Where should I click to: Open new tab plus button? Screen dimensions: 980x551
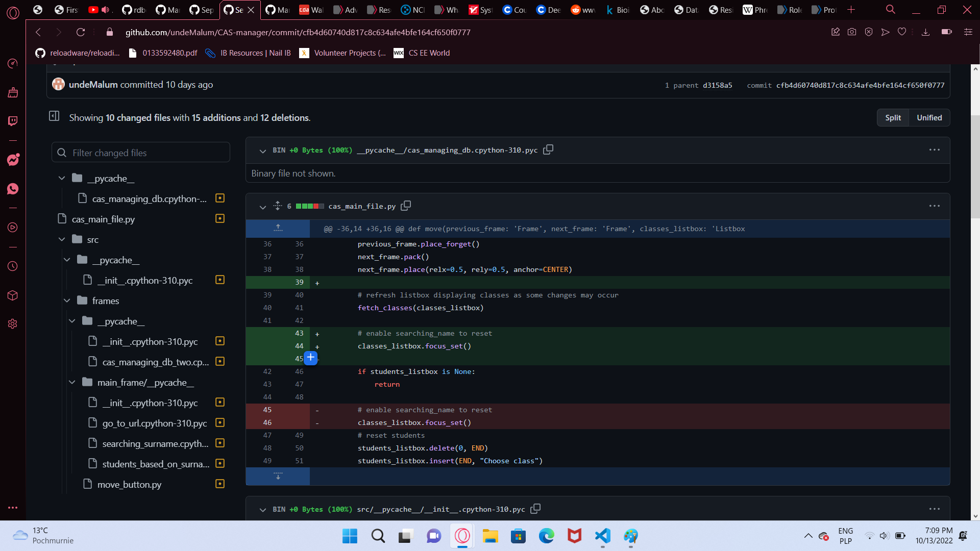[851, 10]
